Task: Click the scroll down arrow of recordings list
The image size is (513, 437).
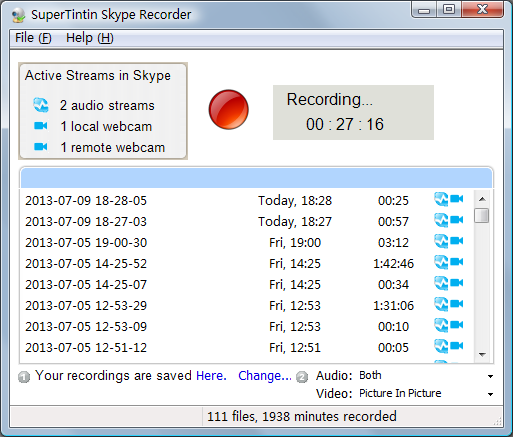Action: 482,354
